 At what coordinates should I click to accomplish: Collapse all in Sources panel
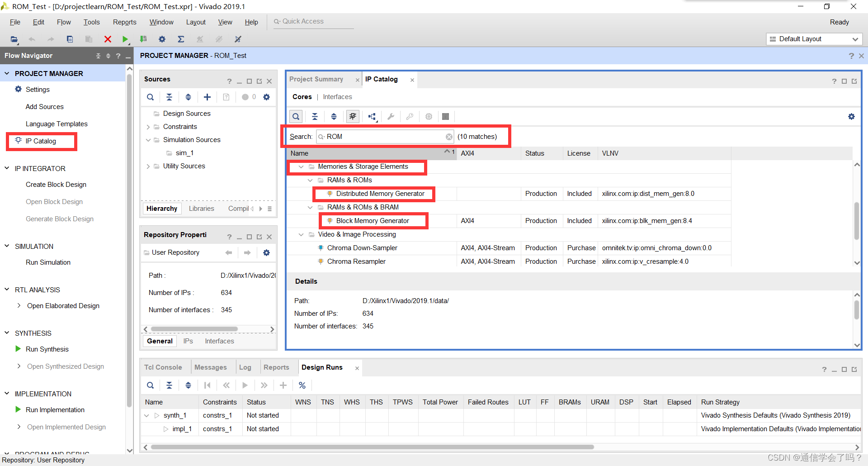169,97
